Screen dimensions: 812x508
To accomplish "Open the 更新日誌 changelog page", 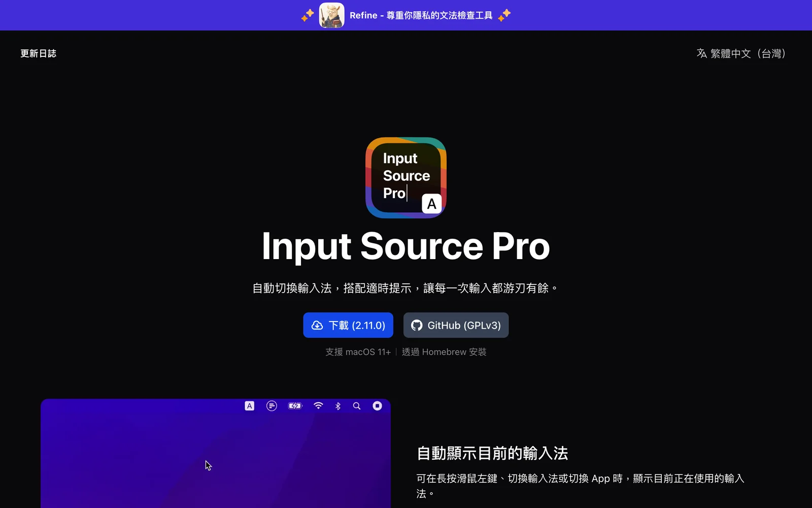I will click(x=38, y=53).
